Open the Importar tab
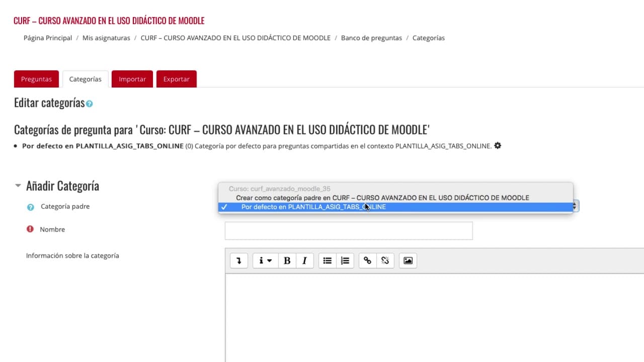The image size is (644, 362). click(132, 79)
